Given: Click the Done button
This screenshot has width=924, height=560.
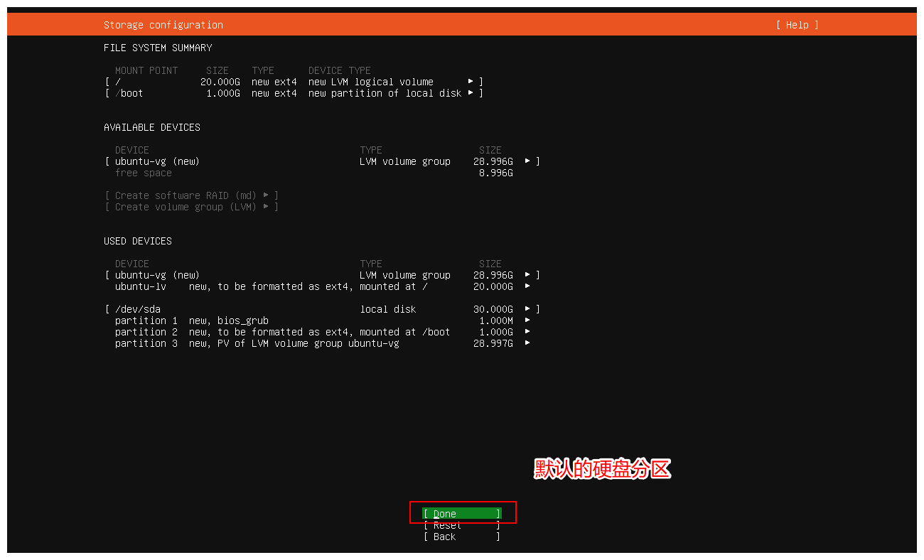Looking at the screenshot, I should [x=462, y=514].
